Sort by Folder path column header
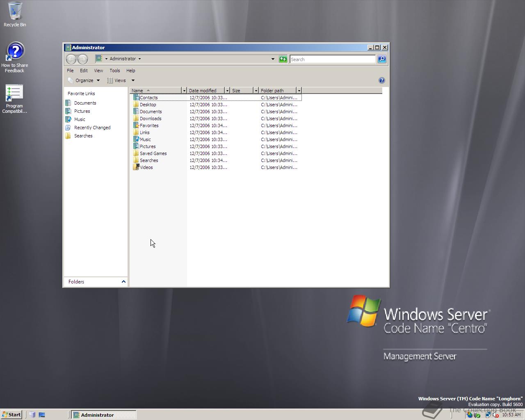Screen dimensions: 525x420 click(278, 91)
